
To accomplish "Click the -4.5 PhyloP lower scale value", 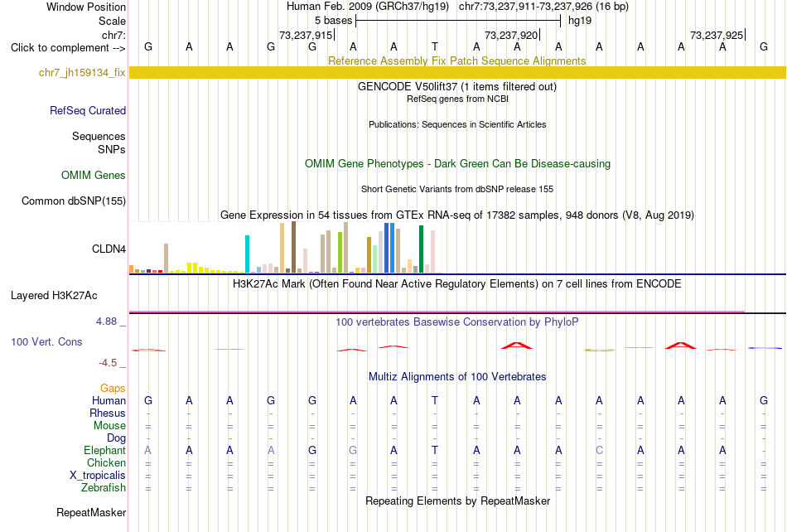I will point(108,362).
